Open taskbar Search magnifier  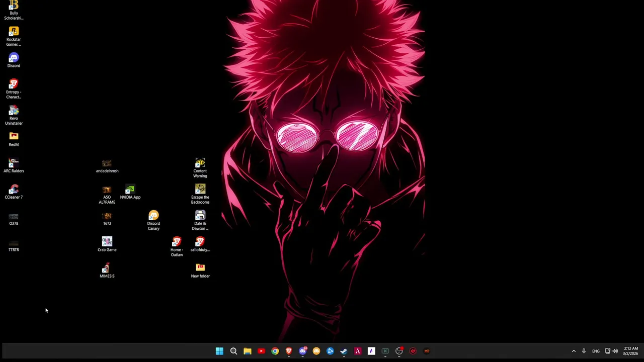[x=233, y=351]
